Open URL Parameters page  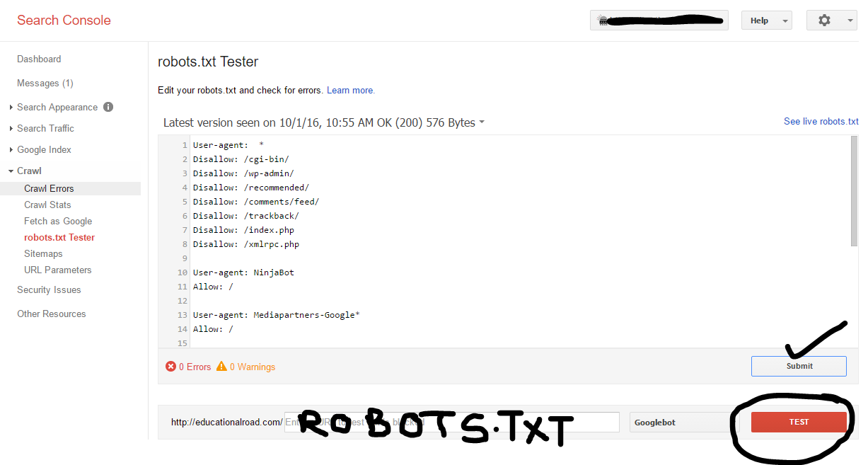pyautogui.click(x=58, y=270)
